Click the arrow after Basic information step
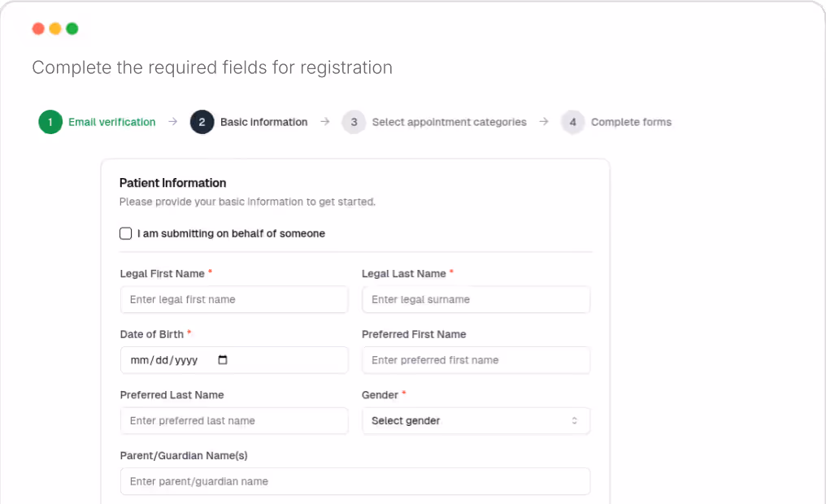 click(324, 121)
